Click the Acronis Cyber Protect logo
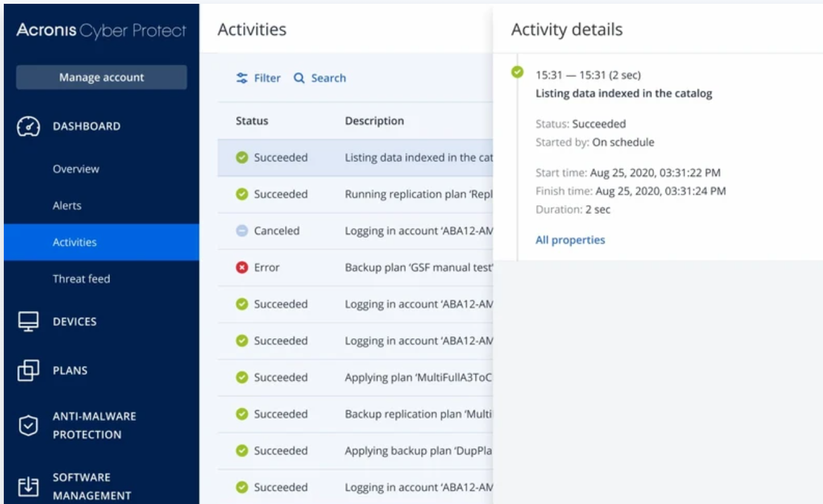Image resolution: width=823 pixels, height=504 pixels. (x=101, y=30)
